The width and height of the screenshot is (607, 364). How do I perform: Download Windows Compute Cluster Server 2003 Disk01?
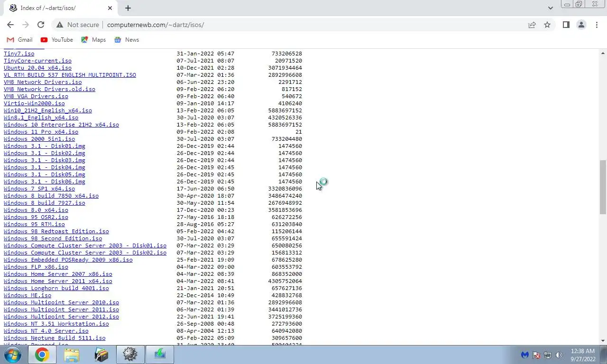point(85,246)
